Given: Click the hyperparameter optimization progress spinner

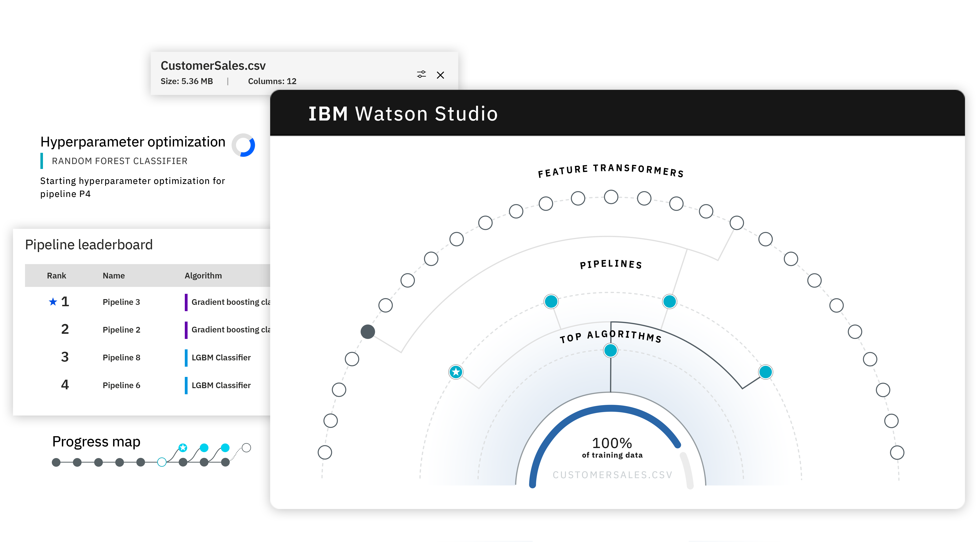Looking at the screenshot, I should click(x=243, y=145).
